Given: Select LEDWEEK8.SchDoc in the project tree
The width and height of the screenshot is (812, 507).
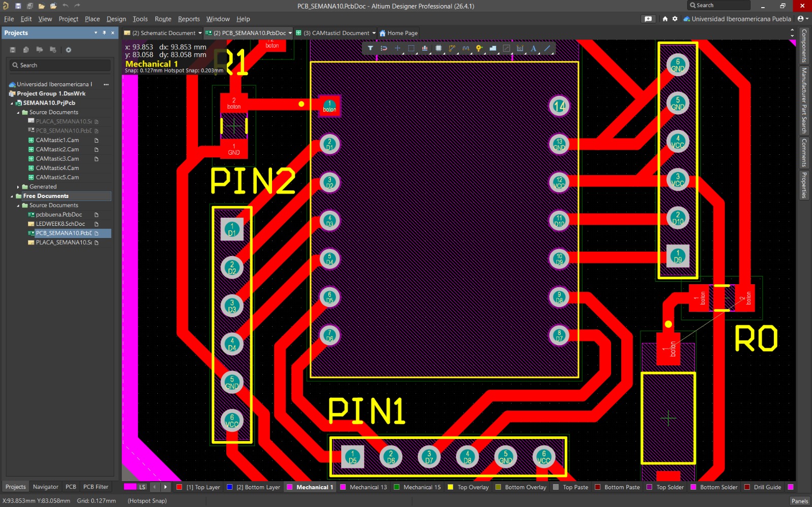Looking at the screenshot, I should (x=60, y=224).
